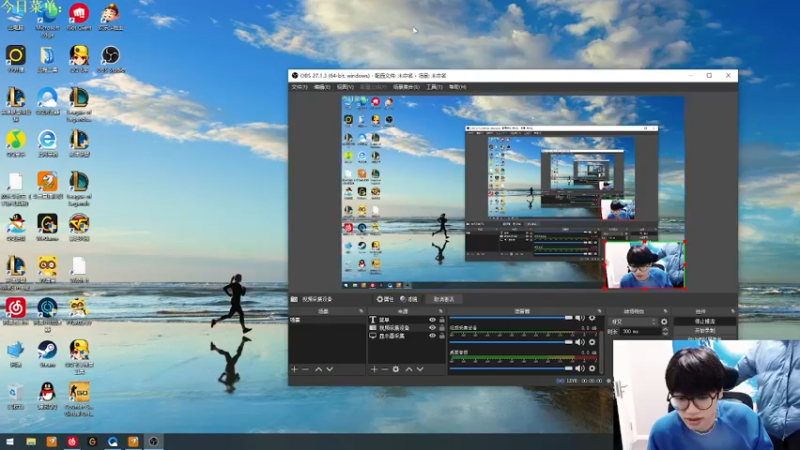Pop out the 混音器 dock panel

[x=599, y=311]
